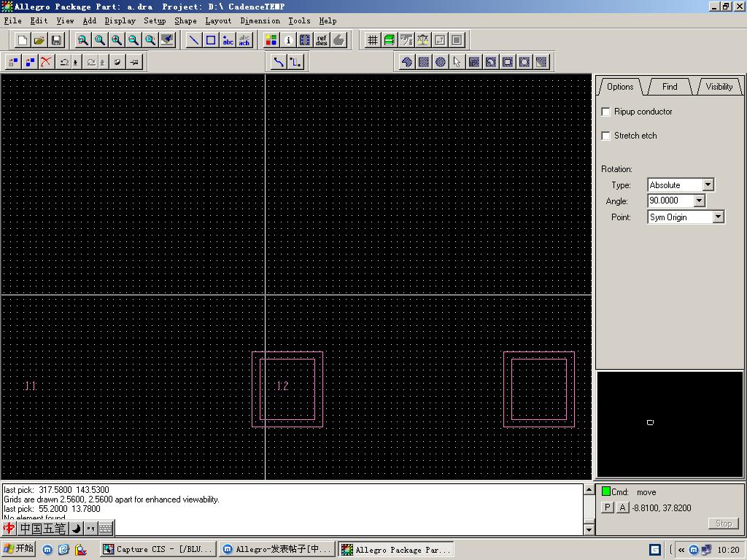Select the Add Line tool
747x560 pixels.
click(x=194, y=40)
